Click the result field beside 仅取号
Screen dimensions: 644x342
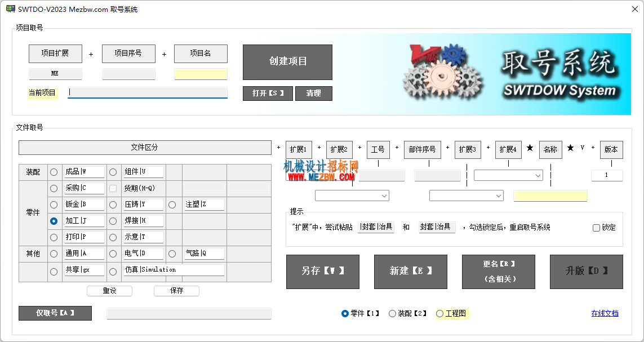189,313
